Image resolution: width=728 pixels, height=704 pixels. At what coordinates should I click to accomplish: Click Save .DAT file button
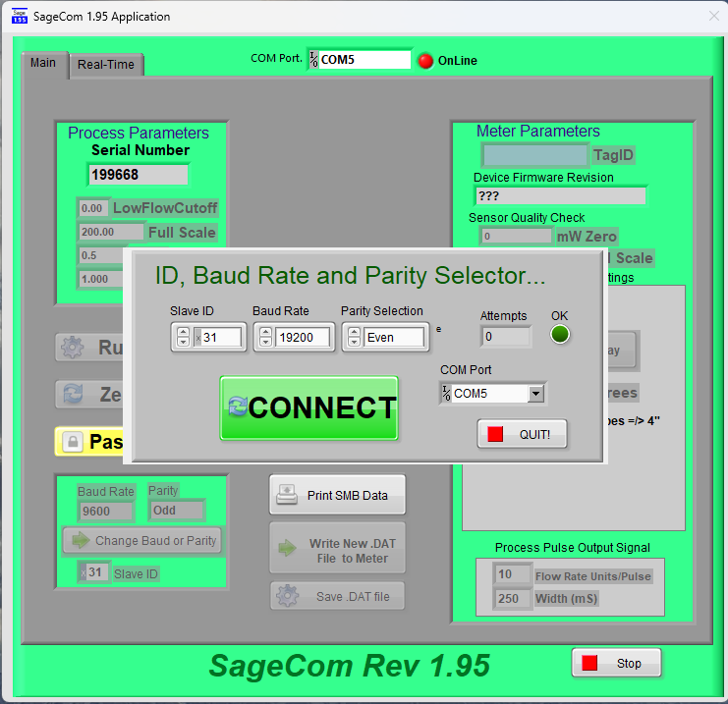pyautogui.click(x=338, y=596)
